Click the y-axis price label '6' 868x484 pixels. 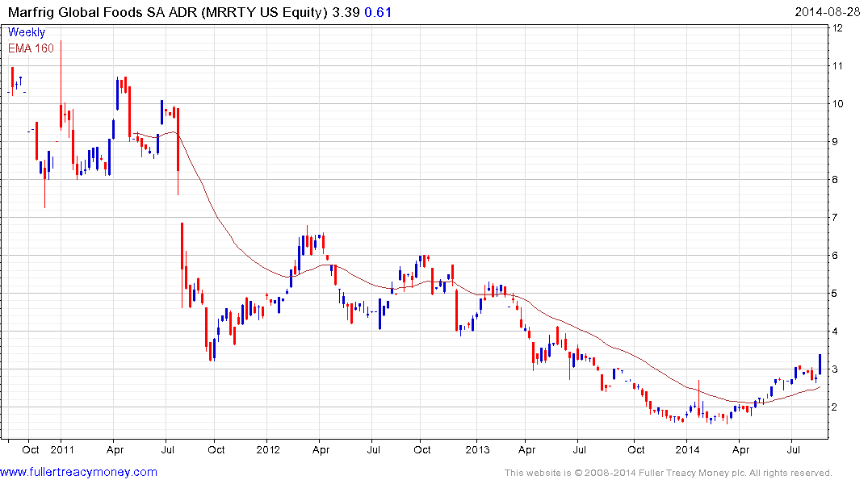836,256
